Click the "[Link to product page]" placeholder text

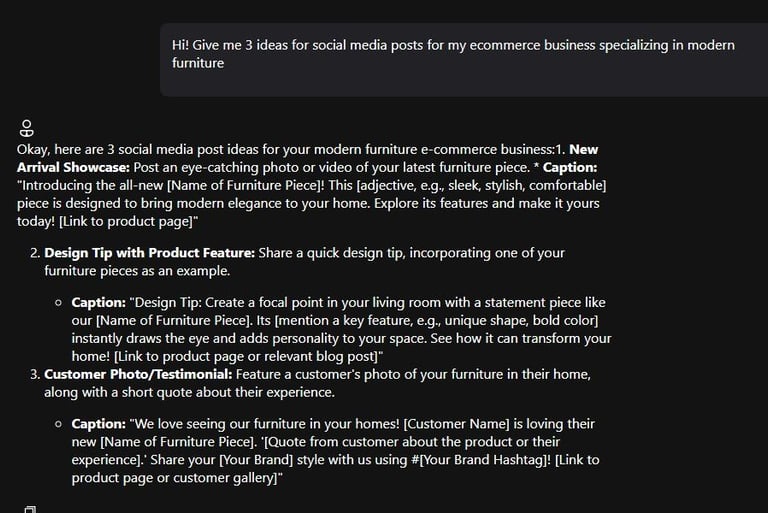[126, 221]
